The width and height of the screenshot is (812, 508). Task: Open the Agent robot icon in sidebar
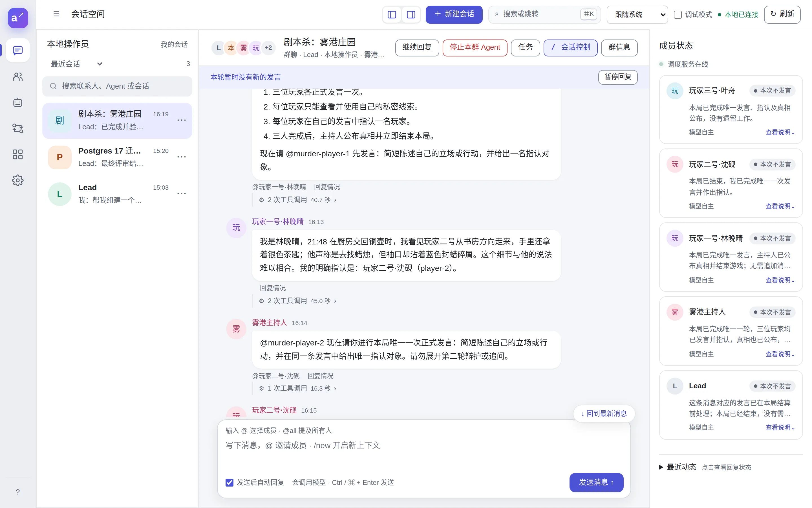pos(18,102)
